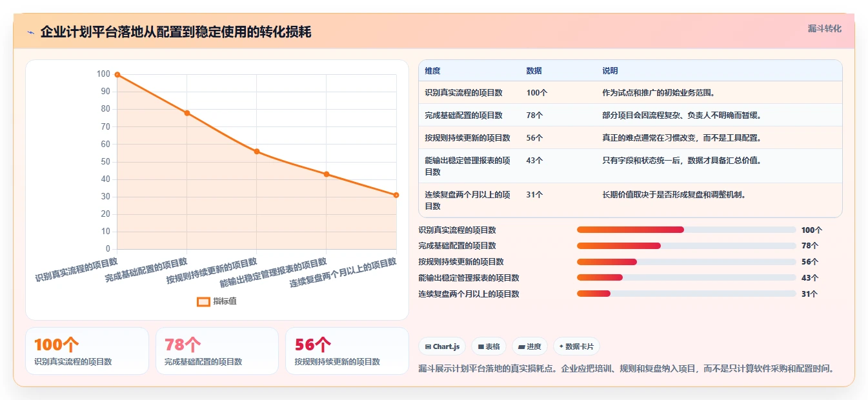Click the y-axis tick label 50
The image size is (868, 400).
point(106,162)
